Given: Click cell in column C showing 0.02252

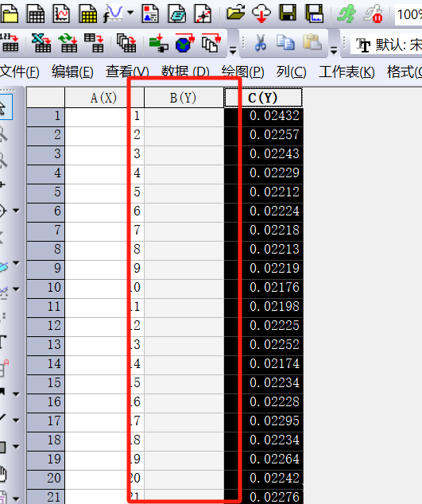Looking at the screenshot, I should point(263,345).
